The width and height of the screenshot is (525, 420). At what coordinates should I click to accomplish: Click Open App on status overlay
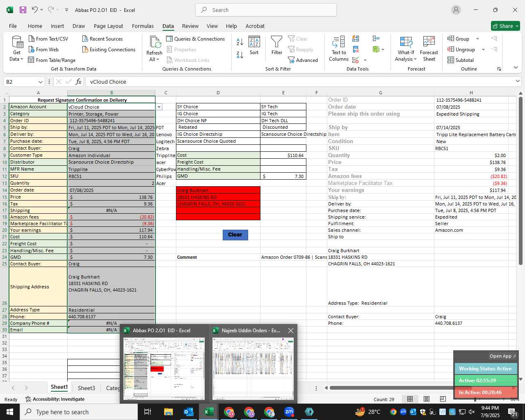[x=503, y=356]
